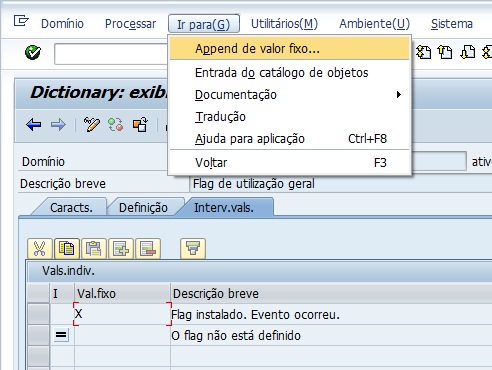Open the Domínio menu
The height and width of the screenshot is (370, 492).
(x=62, y=24)
